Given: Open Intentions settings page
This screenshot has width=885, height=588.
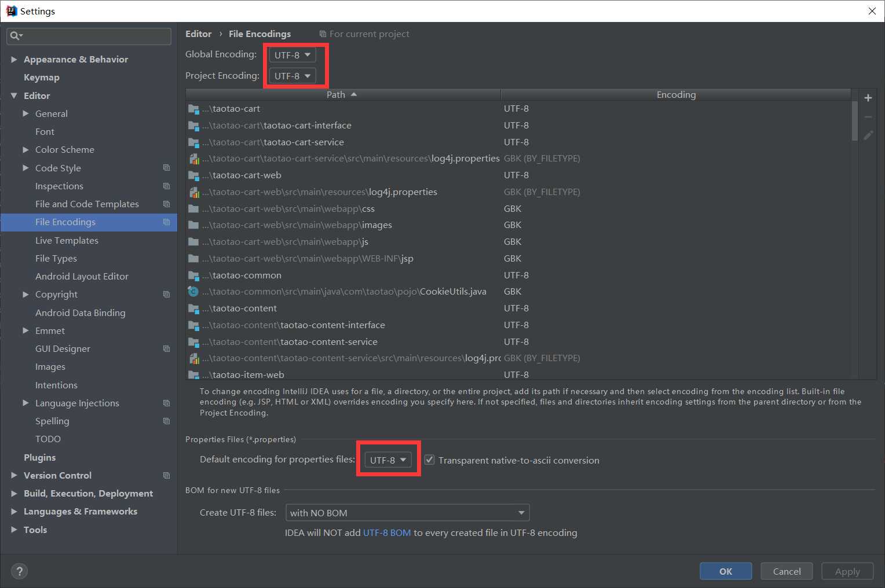Looking at the screenshot, I should click(x=56, y=385).
